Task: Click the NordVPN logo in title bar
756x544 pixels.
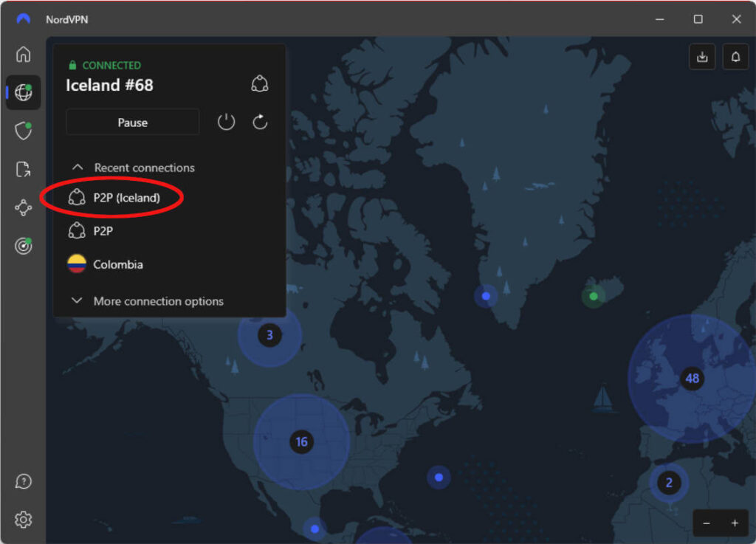Action: tap(23, 18)
